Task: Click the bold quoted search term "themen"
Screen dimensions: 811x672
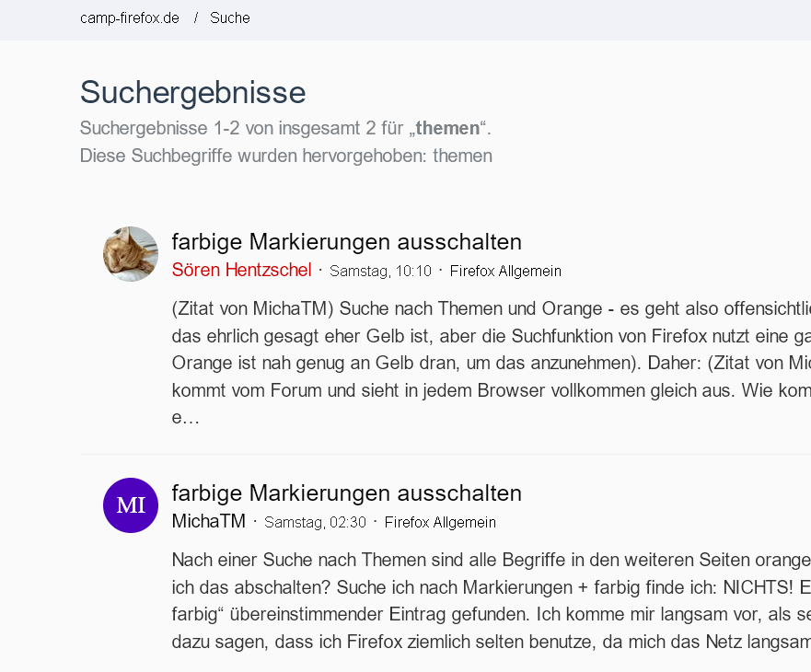Action: point(447,128)
